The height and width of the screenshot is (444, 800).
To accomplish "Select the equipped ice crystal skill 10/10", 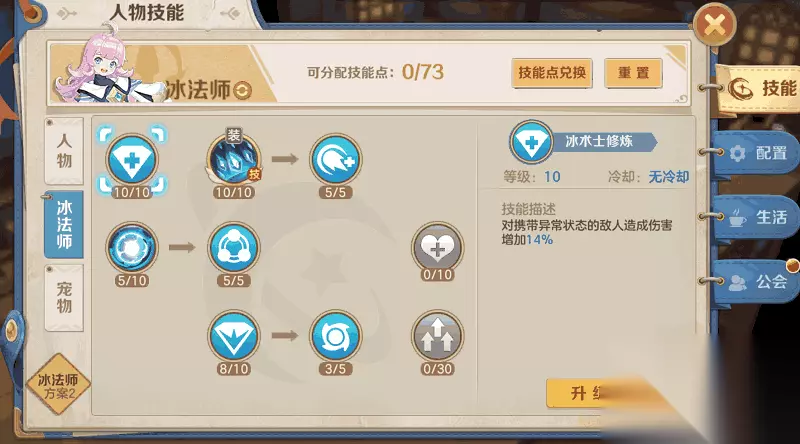I will tap(234, 160).
